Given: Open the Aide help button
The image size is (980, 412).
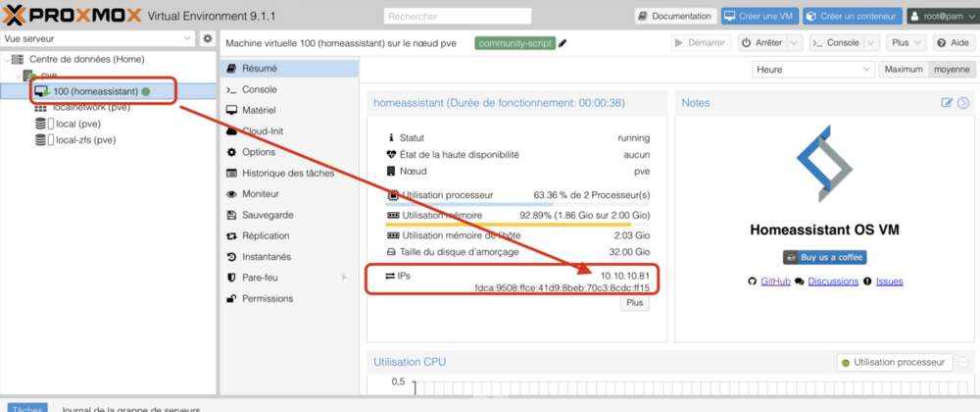Looking at the screenshot, I should (953, 43).
